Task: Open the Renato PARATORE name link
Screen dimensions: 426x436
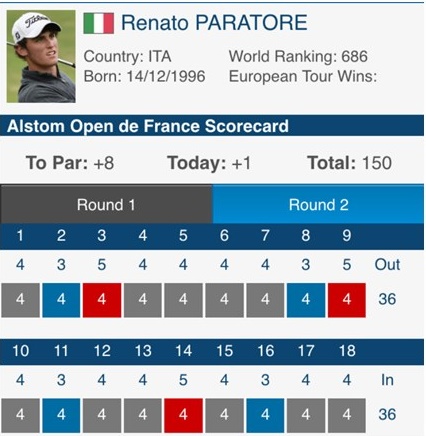Action: [214, 23]
